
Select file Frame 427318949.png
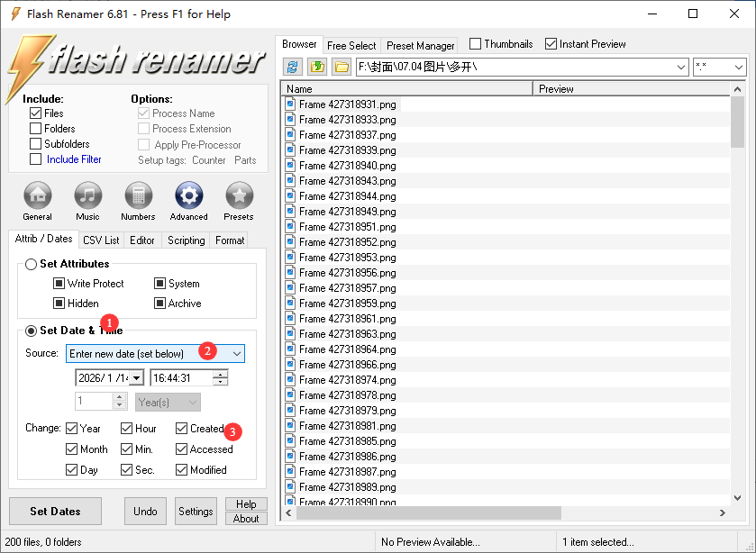(x=347, y=212)
